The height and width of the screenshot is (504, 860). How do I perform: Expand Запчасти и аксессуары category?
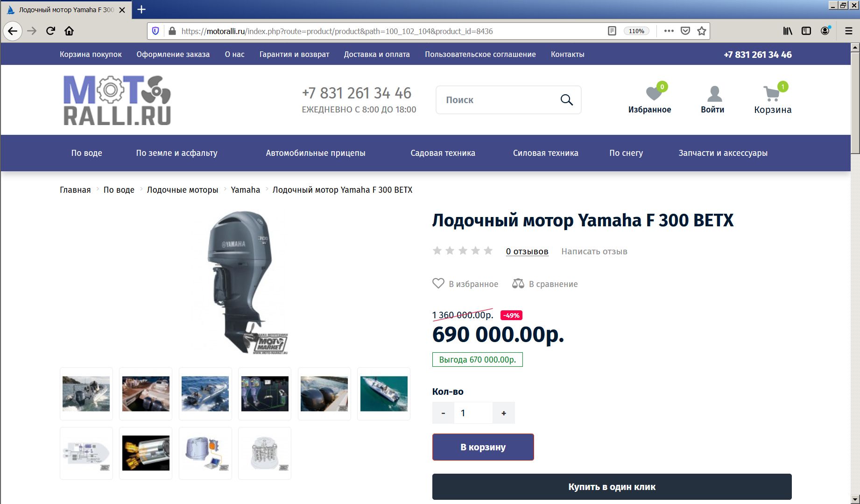723,153
